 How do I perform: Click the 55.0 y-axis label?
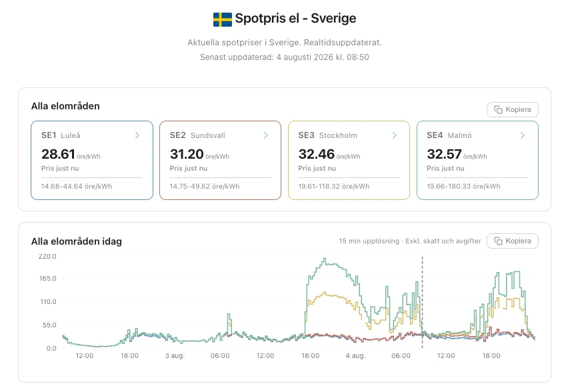click(x=49, y=325)
